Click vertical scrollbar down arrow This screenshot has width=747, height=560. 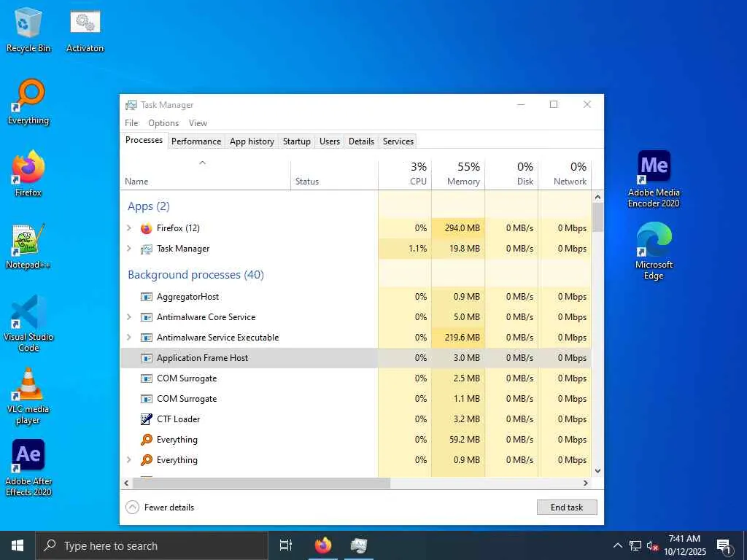598,471
